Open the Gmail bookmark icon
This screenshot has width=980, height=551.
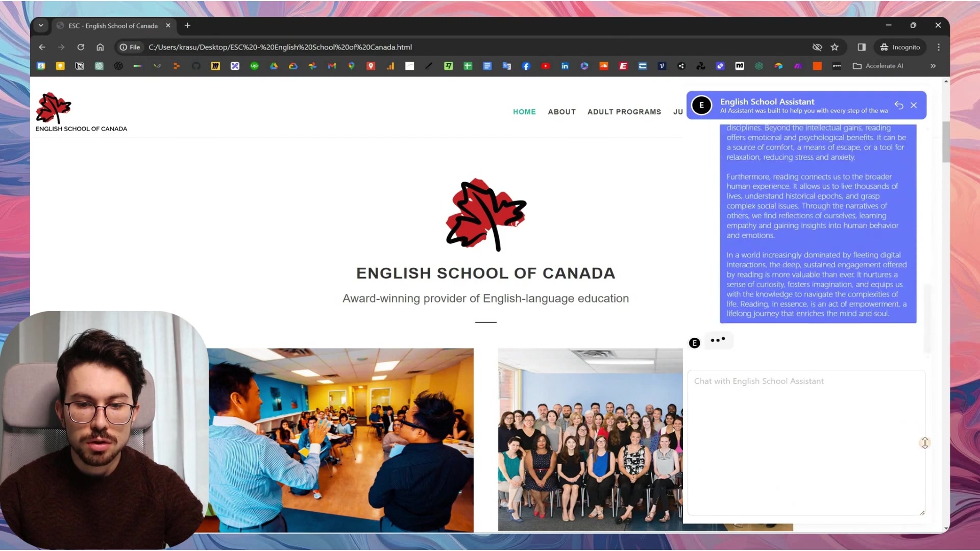point(332,66)
